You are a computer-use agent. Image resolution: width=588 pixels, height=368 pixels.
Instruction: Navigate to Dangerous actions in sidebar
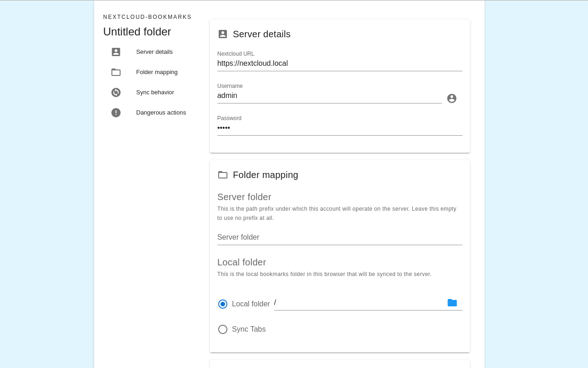(161, 113)
